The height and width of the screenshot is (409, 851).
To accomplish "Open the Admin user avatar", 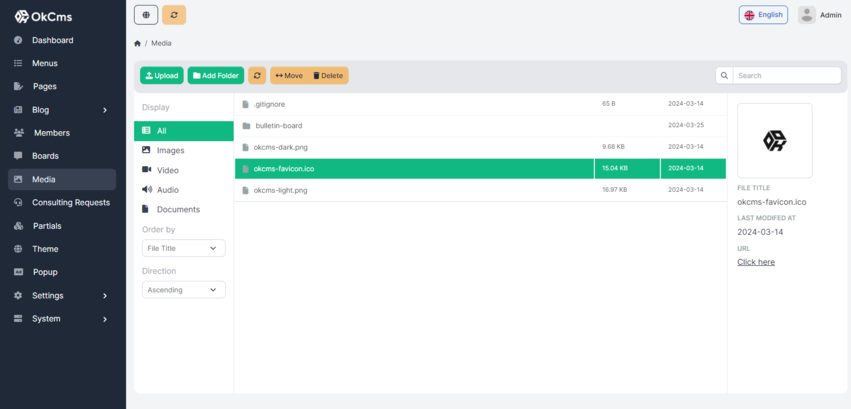I will (806, 15).
